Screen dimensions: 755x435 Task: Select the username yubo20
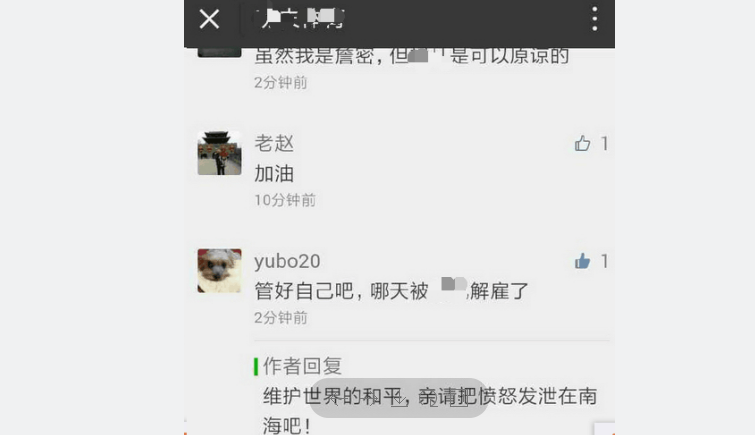287,261
